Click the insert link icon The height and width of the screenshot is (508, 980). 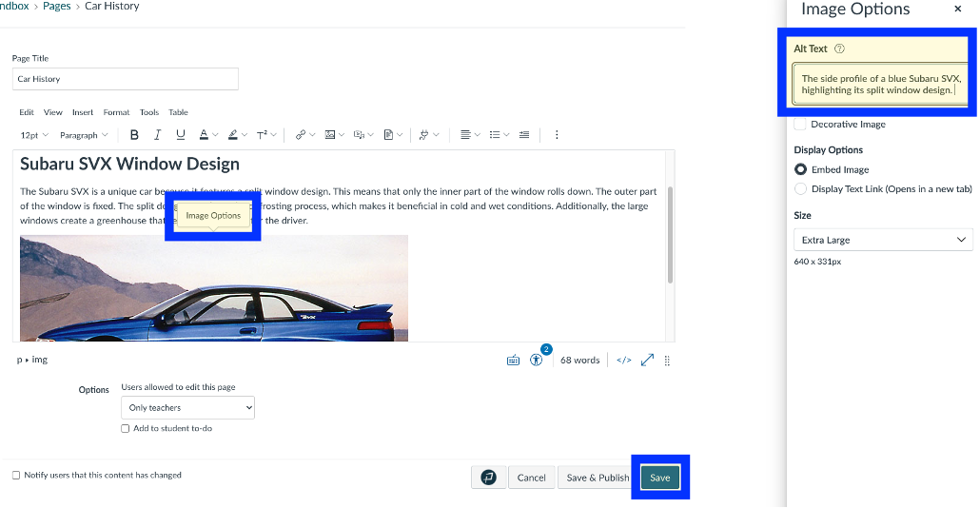coord(301,135)
